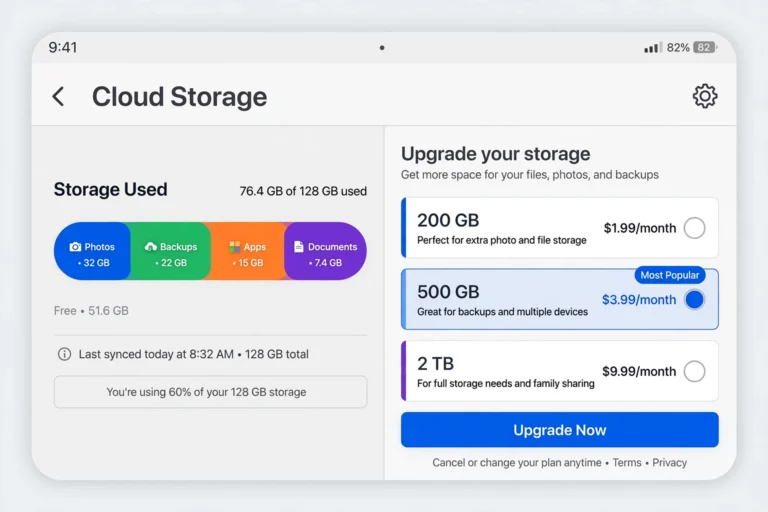Click the Cloud Storage page title
The image size is (768, 512).
[x=179, y=97]
